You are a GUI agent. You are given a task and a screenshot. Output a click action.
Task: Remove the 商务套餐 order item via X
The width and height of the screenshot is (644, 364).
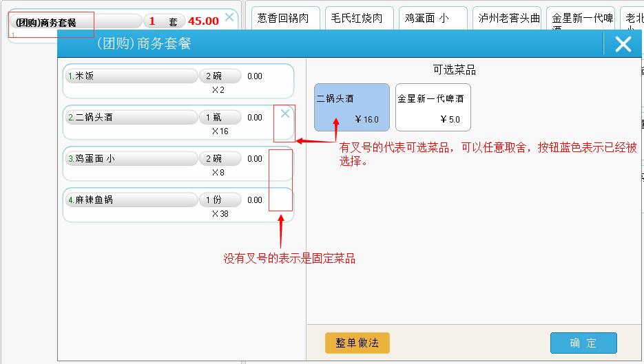pyautogui.click(x=229, y=17)
